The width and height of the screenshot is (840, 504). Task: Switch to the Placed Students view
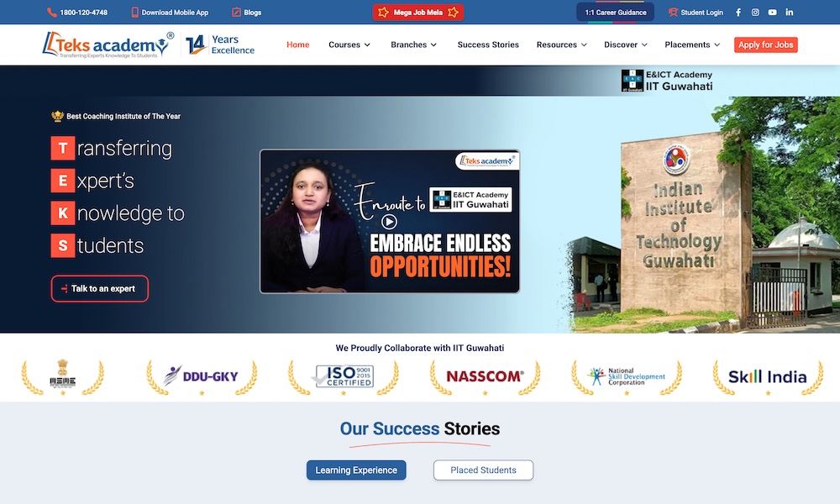(483, 470)
